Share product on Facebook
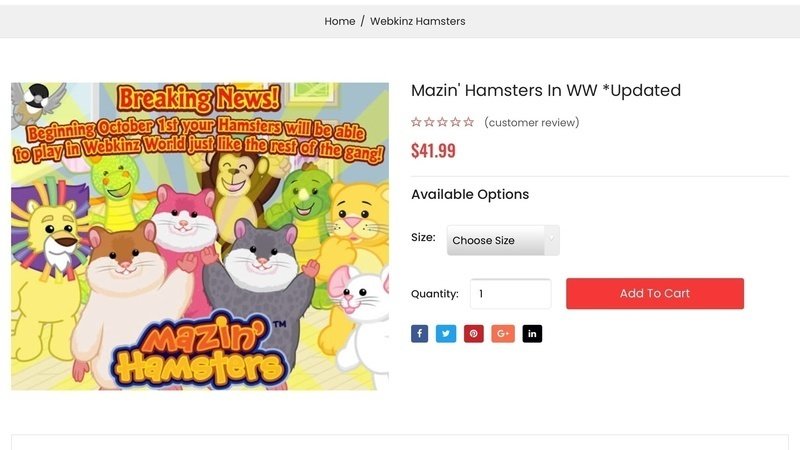 pyautogui.click(x=420, y=334)
